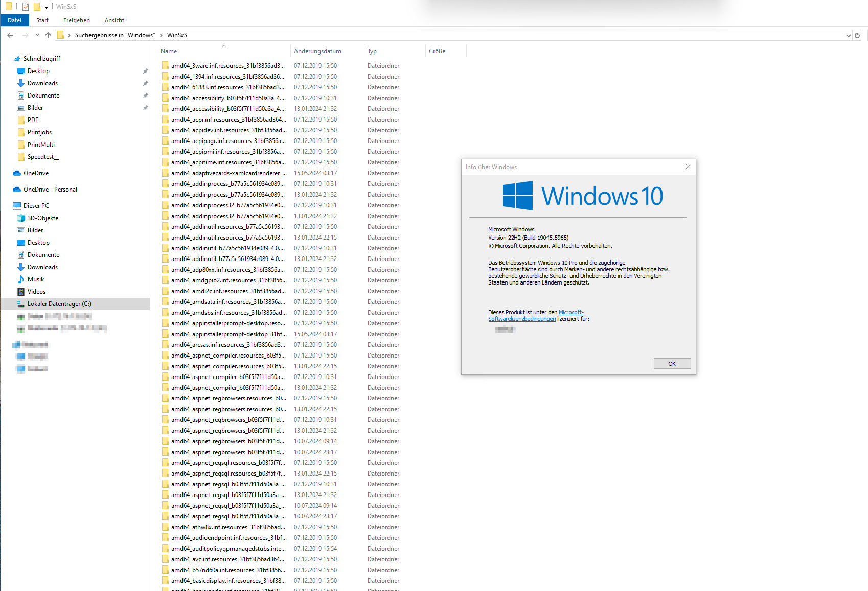Open the Speedtest_ folder in sidebar
Viewport: 868px width, 591px height.
click(43, 157)
